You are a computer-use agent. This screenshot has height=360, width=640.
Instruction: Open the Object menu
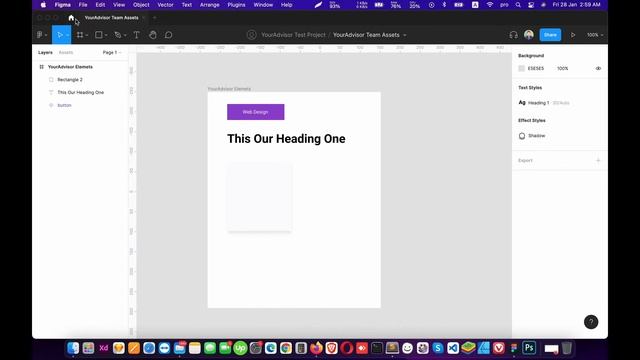coord(141,5)
